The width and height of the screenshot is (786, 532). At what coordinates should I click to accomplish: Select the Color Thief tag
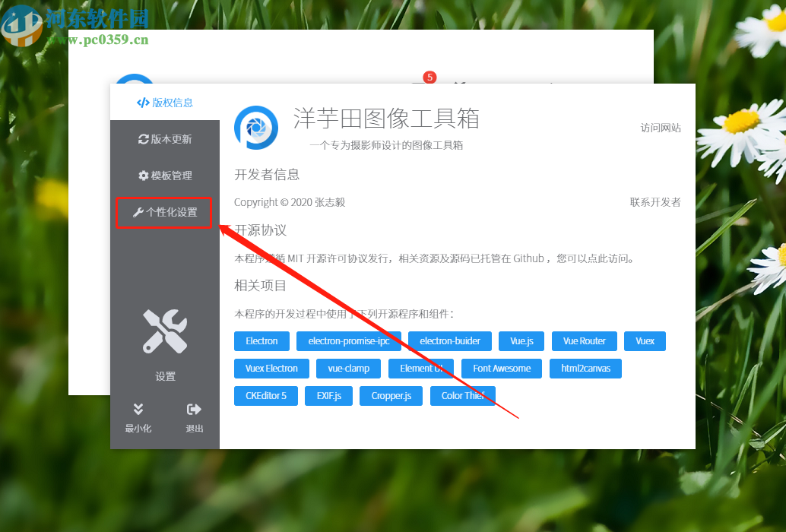(x=462, y=395)
